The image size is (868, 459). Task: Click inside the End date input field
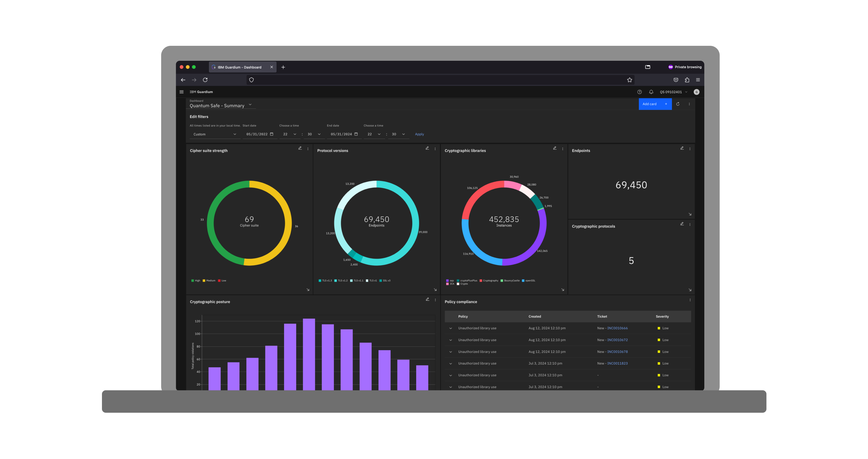pos(340,134)
